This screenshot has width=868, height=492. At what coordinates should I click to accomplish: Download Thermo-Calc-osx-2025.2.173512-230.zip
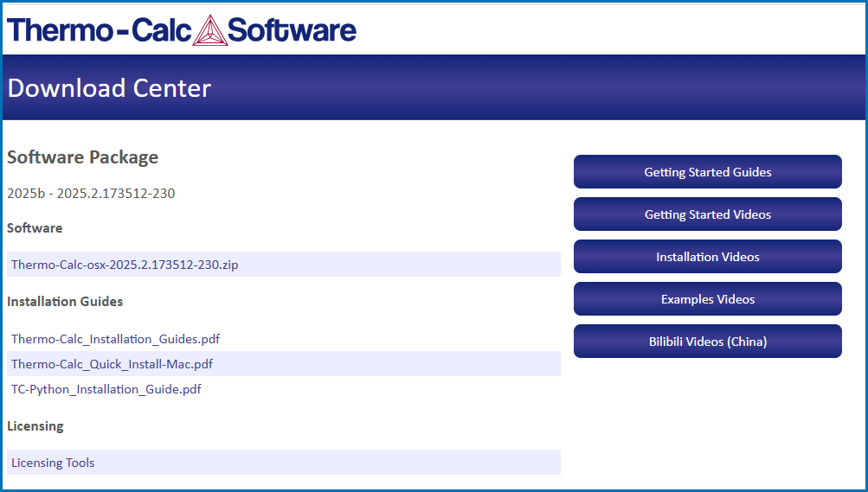125,265
